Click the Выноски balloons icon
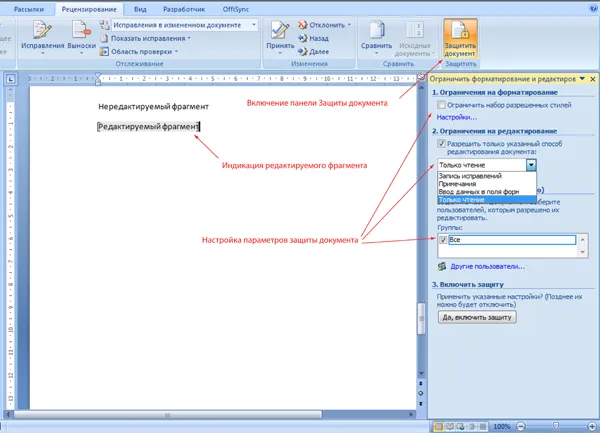The width and height of the screenshot is (600, 433). click(81, 31)
